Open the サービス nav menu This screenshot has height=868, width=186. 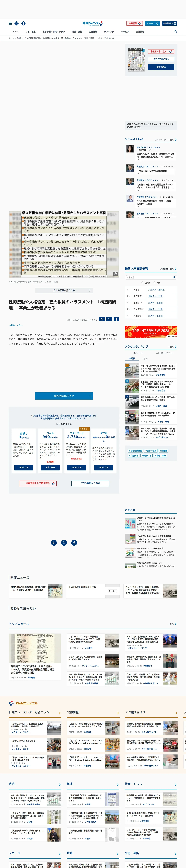point(125,32)
